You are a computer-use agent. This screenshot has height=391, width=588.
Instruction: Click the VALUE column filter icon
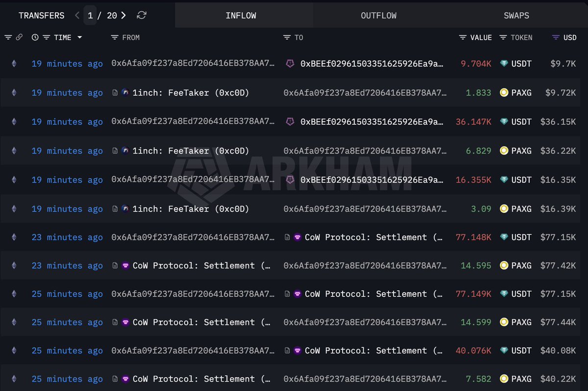[x=463, y=37]
